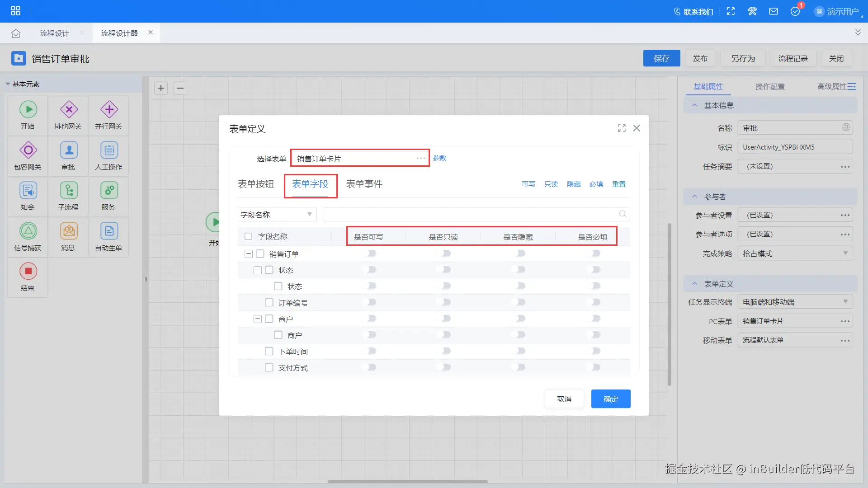Screen dimensions: 868x488
Task: Switch to the 表单事件 tab
Action: click(x=364, y=184)
